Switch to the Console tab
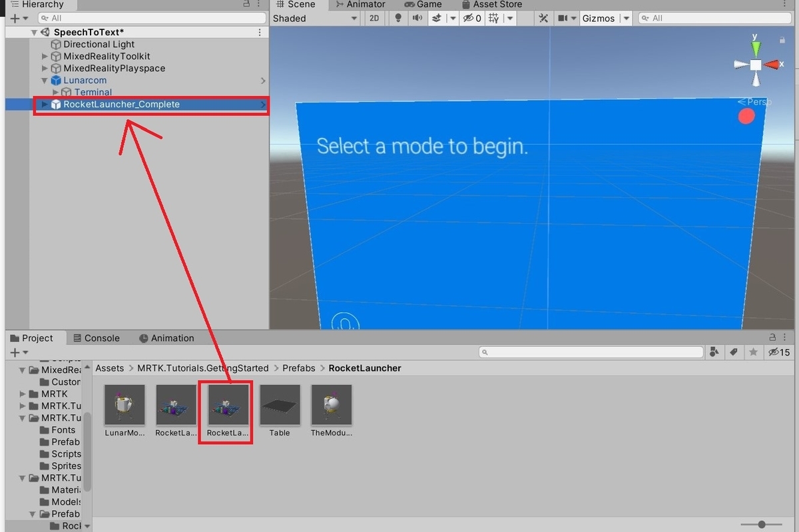Image resolution: width=799 pixels, height=532 pixels. [x=96, y=338]
